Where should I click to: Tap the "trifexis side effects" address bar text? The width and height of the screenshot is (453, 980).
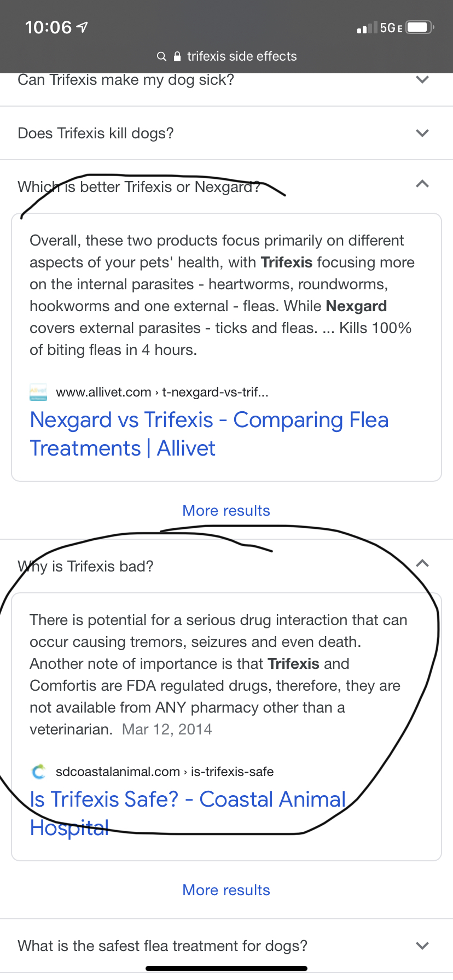pyautogui.click(x=242, y=56)
